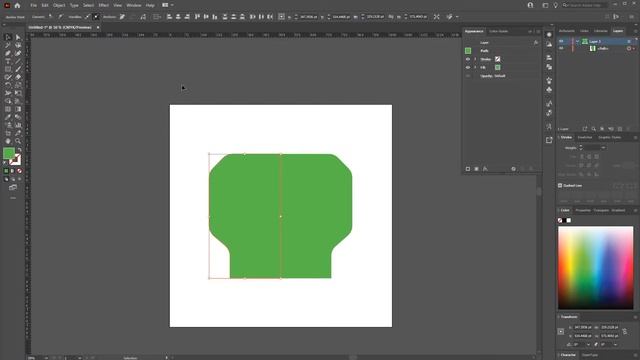Switch to the Layers tab
Viewport: 640px width, 360px height.
[x=618, y=31]
